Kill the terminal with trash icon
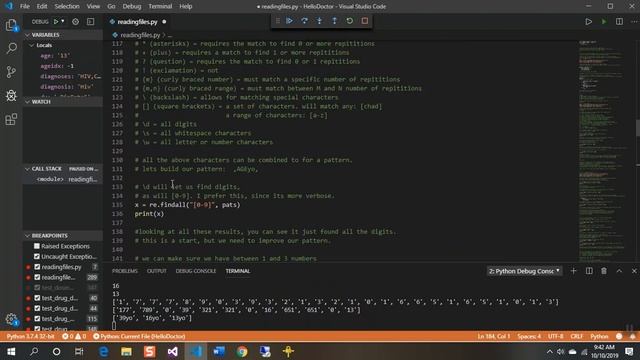640x360 pixels. click(604, 271)
